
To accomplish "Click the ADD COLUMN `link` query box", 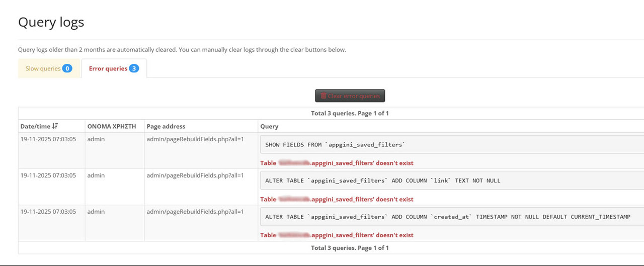I will 452,181.
